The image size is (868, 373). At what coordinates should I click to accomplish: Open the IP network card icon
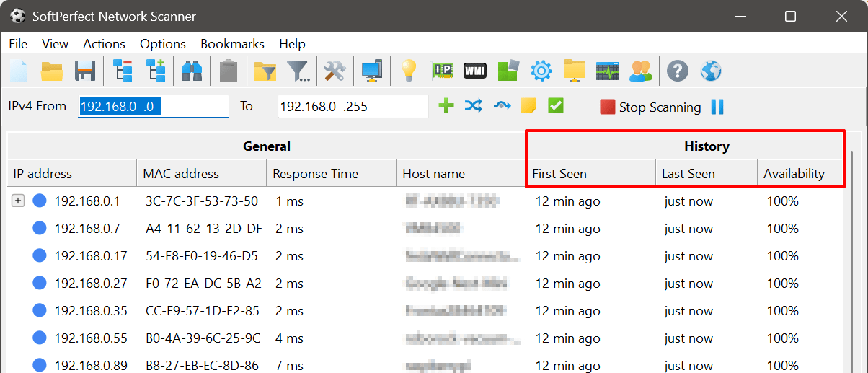coord(442,71)
